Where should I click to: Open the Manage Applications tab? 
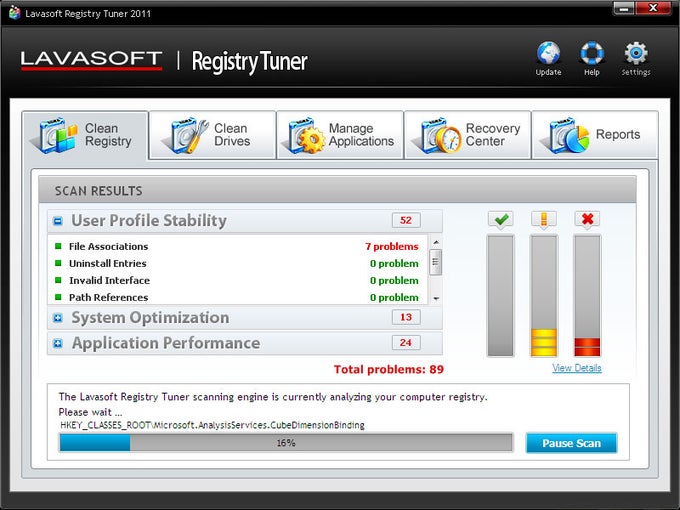340,135
